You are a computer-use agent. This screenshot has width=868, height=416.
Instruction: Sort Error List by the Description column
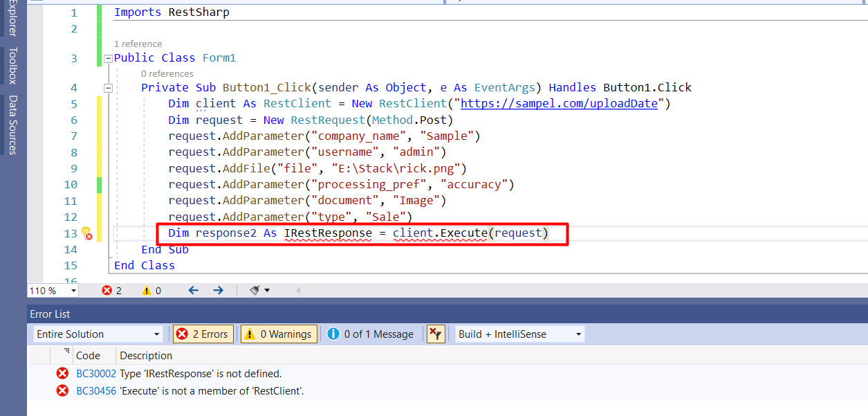pyautogui.click(x=146, y=356)
